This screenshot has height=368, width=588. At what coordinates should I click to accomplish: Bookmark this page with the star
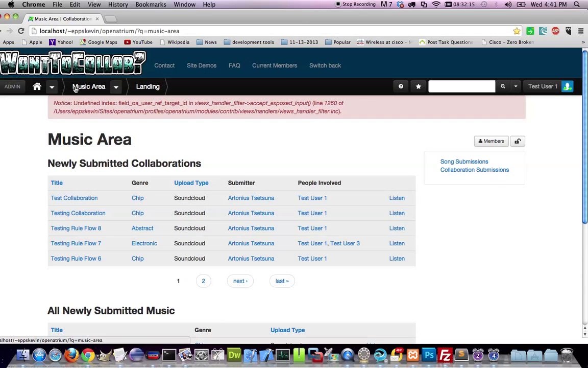click(517, 31)
